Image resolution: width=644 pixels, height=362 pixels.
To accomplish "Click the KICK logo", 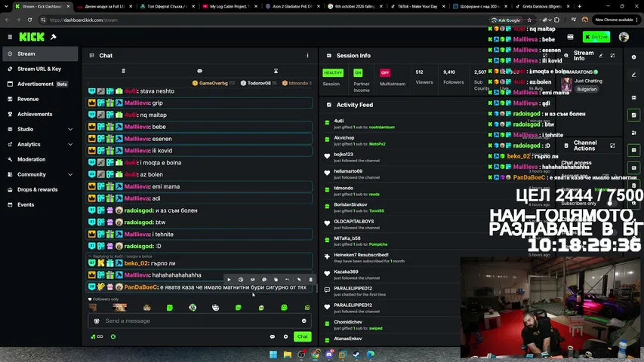I will pos(32,37).
